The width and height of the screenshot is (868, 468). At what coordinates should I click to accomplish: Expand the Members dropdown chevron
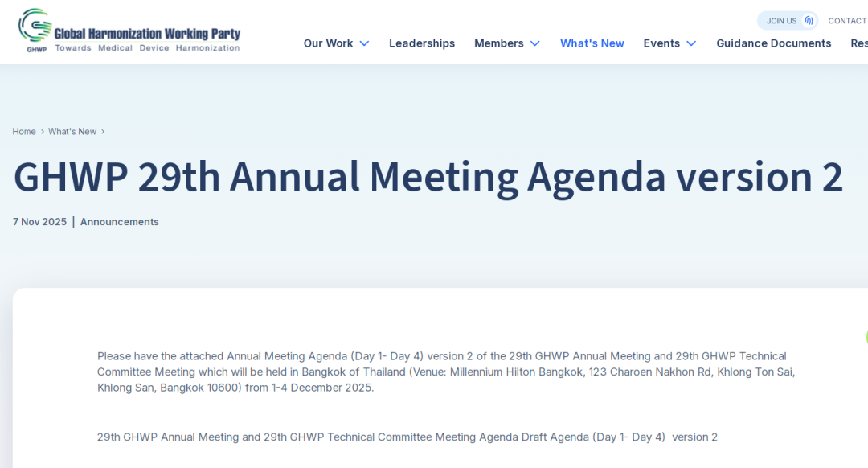534,43
